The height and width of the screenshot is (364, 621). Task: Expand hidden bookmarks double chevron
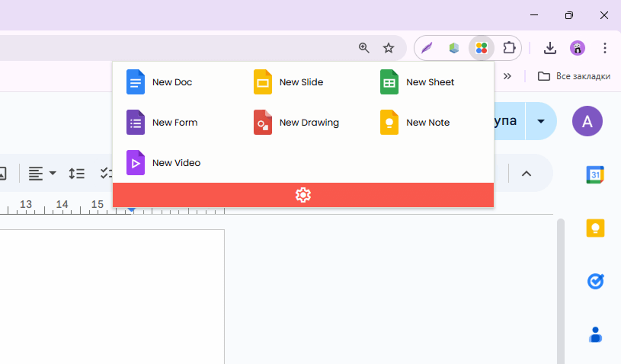tap(507, 76)
